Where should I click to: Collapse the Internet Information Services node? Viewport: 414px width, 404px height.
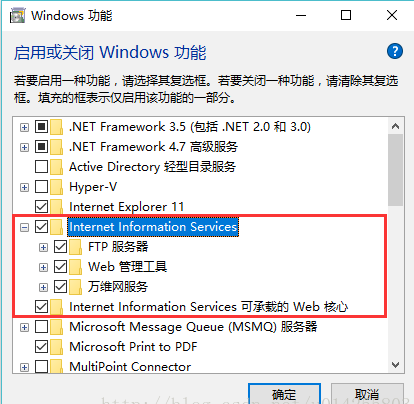[24, 227]
